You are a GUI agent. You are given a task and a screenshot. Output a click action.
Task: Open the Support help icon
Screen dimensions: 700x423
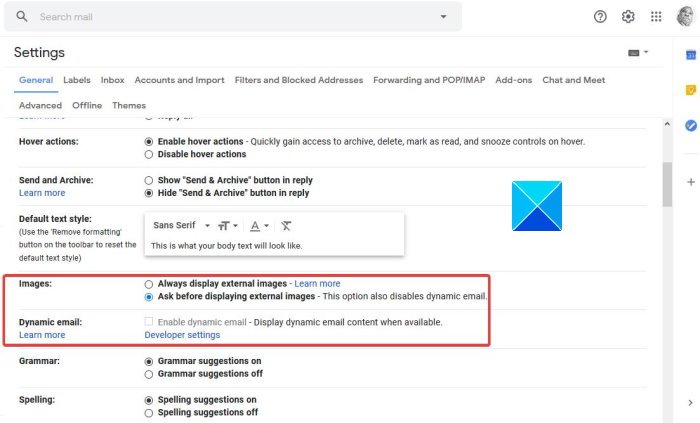[x=600, y=17]
